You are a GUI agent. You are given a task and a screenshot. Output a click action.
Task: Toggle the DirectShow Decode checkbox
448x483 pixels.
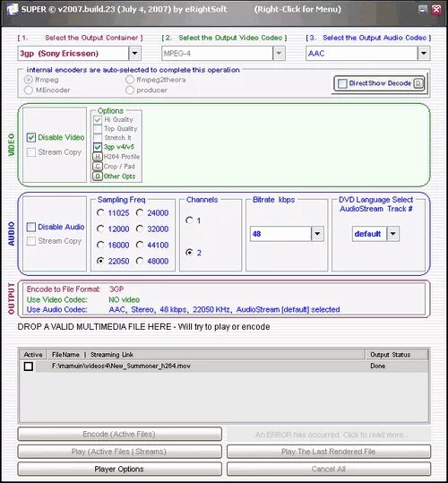click(x=342, y=83)
